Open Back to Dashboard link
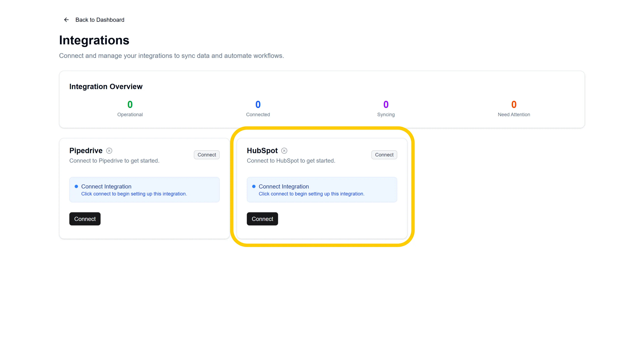This screenshot has width=644, height=362. pos(99,20)
